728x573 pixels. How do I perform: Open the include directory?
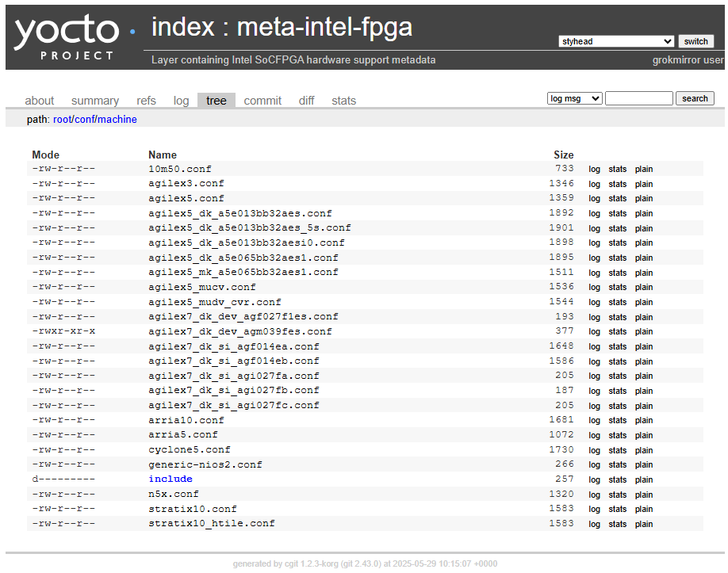tap(171, 479)
